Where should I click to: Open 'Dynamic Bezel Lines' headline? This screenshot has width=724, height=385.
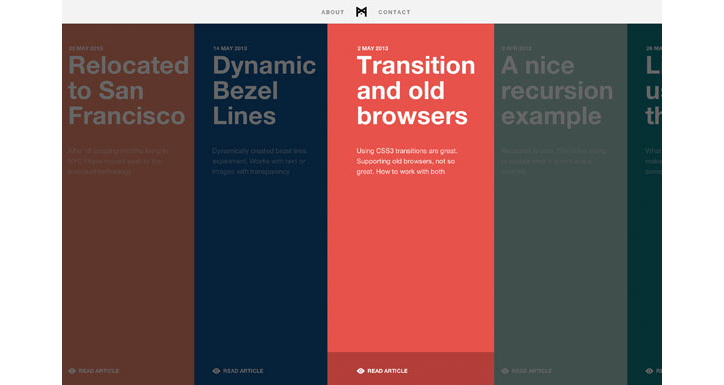(264, 90)
